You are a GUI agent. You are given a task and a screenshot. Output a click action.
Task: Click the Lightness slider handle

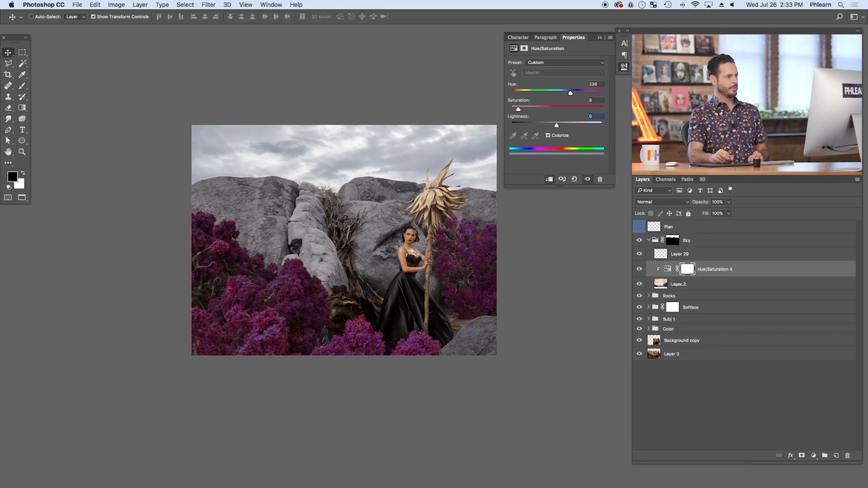click(556, 125)
